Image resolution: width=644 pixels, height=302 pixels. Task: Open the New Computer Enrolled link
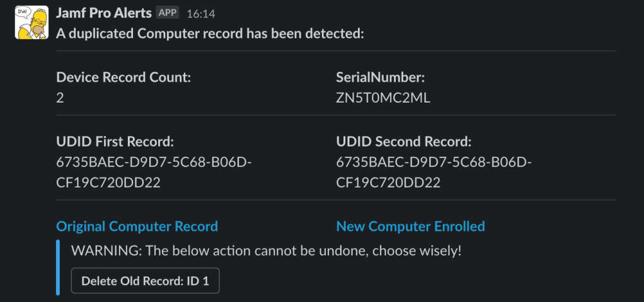410,226
